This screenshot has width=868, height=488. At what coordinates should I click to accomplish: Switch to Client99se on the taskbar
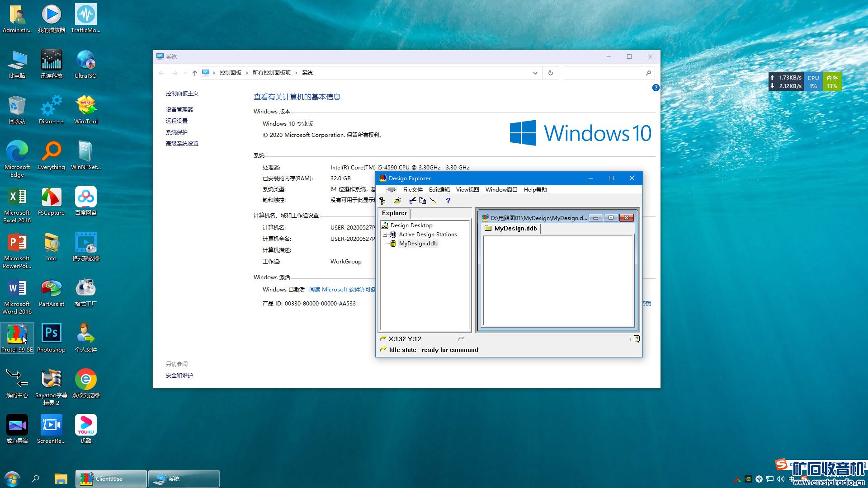[x=111, y=479]
